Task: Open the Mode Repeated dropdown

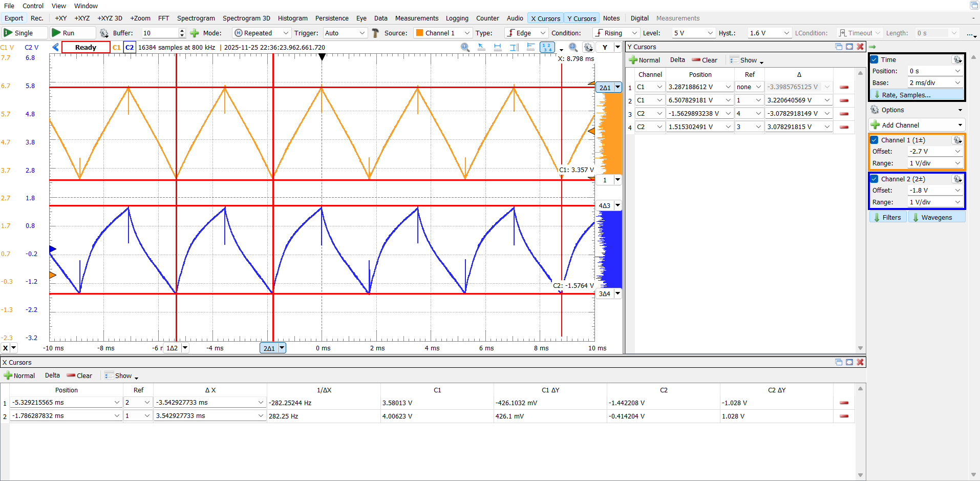Action: [x=262, y=33]
